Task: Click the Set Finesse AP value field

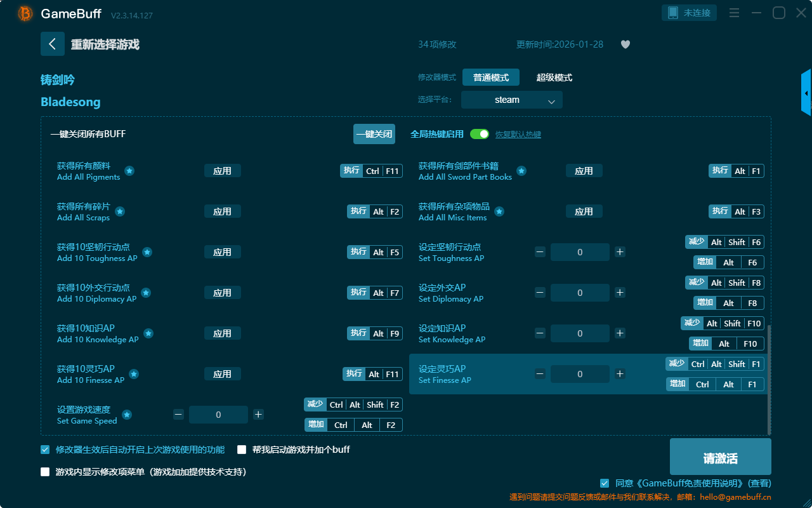Action: 580,374
